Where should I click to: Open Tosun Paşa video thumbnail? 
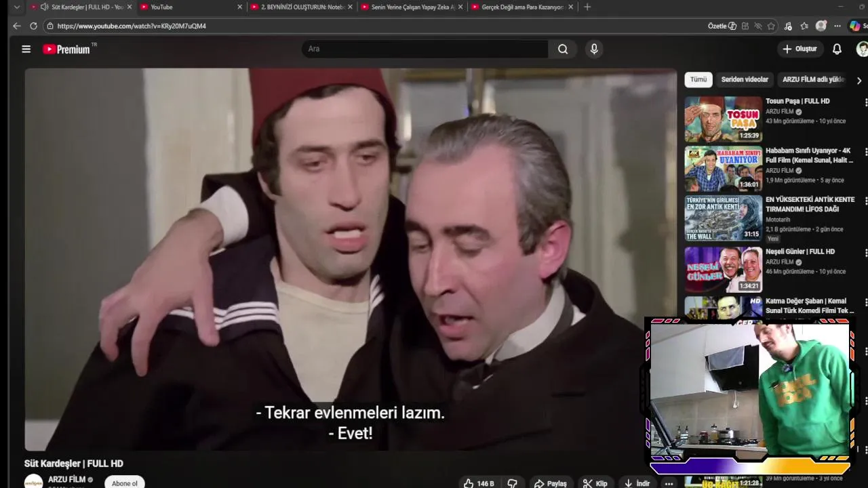pos(723,119)
